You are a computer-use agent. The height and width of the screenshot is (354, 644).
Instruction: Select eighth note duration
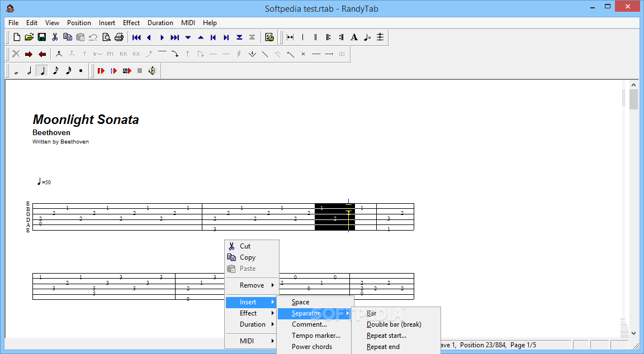tap(55, 71)
